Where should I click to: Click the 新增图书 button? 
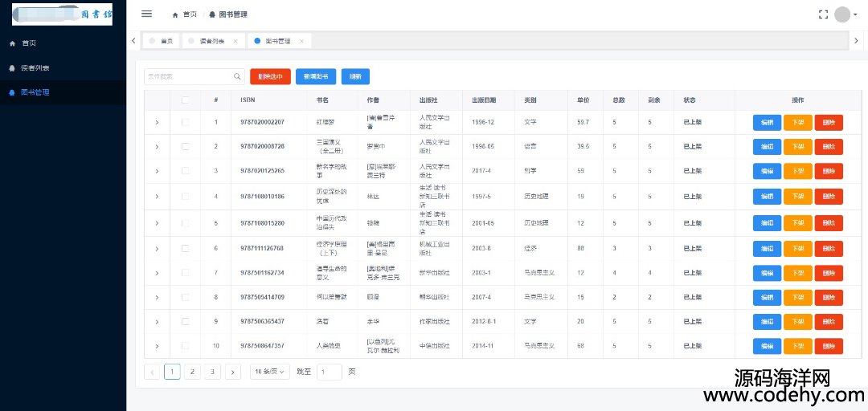315,76
